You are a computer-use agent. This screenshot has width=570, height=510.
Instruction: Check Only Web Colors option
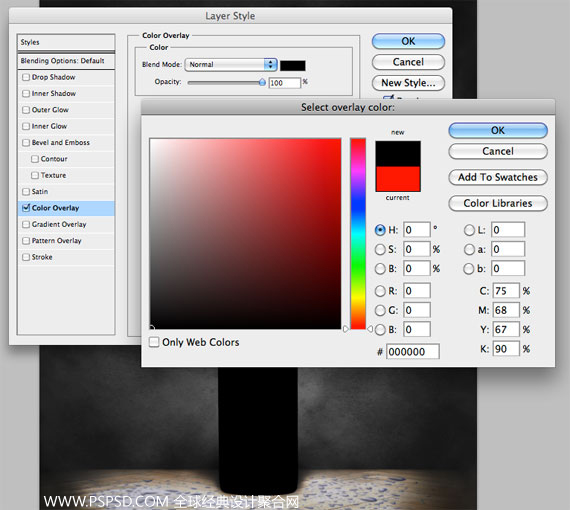coord(154,342)
